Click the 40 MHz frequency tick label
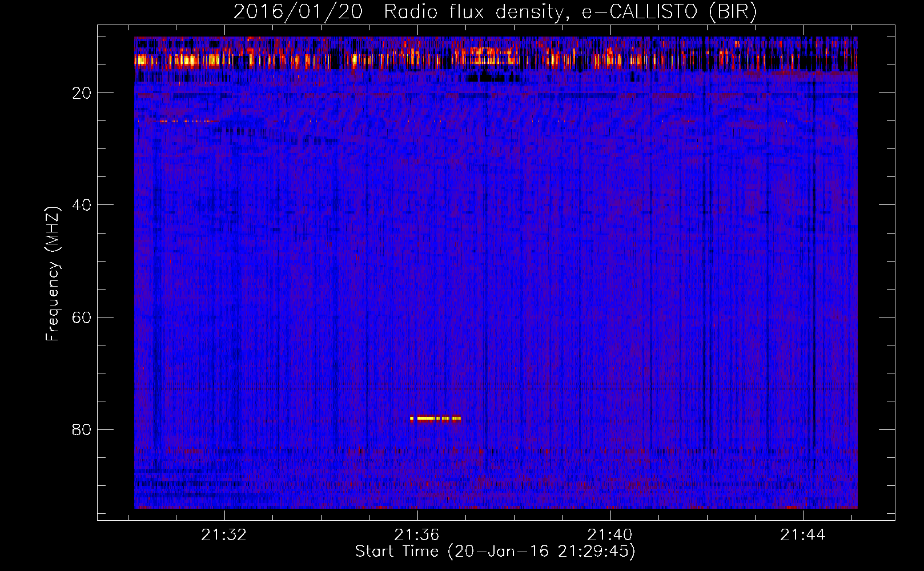This screenshot has width=924, height=571. (x=82, y=205)
